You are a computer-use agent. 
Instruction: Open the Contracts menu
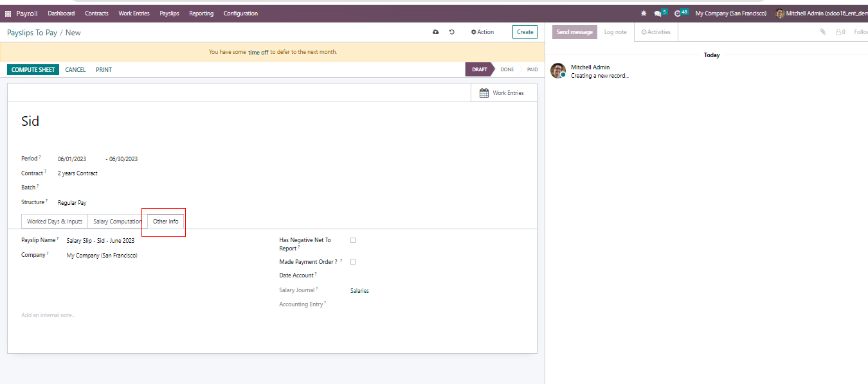(x=96, y=13)
